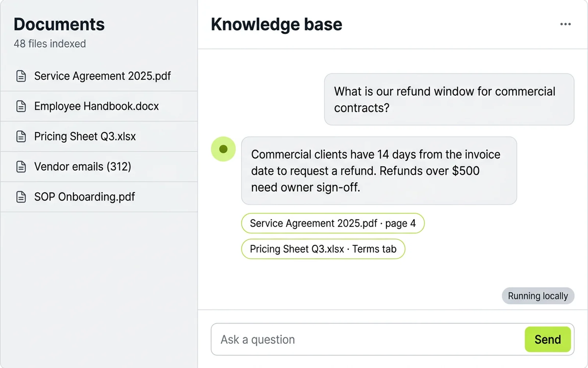This screenshot has width=588, height=368.
Task: Click the Running locally status badge
Action: coord(538,296)
